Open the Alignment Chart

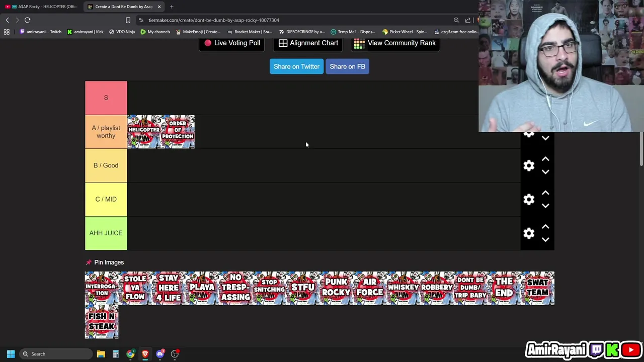(x=308, y=43)
